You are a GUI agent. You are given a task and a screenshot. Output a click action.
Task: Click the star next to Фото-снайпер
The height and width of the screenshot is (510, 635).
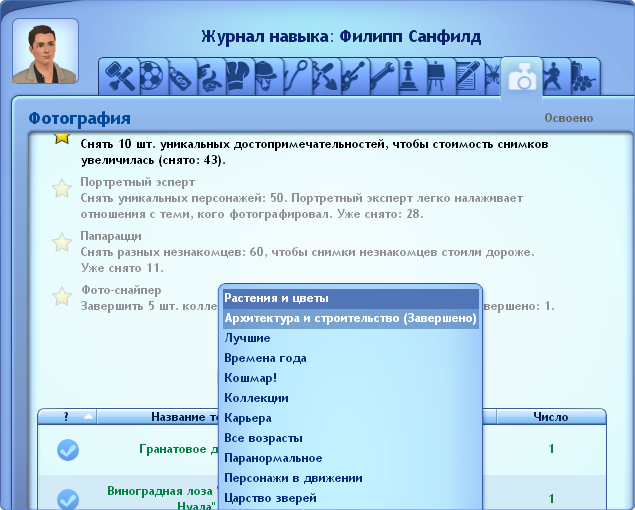pyautogui.click(x=62, y=297)
